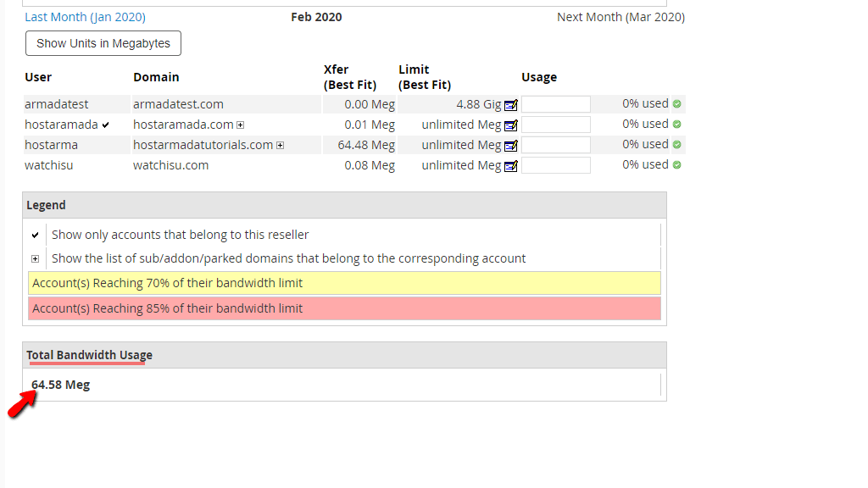Click the yellow 70% bandwidth legend row
The image size is (868, 488).
344,283
